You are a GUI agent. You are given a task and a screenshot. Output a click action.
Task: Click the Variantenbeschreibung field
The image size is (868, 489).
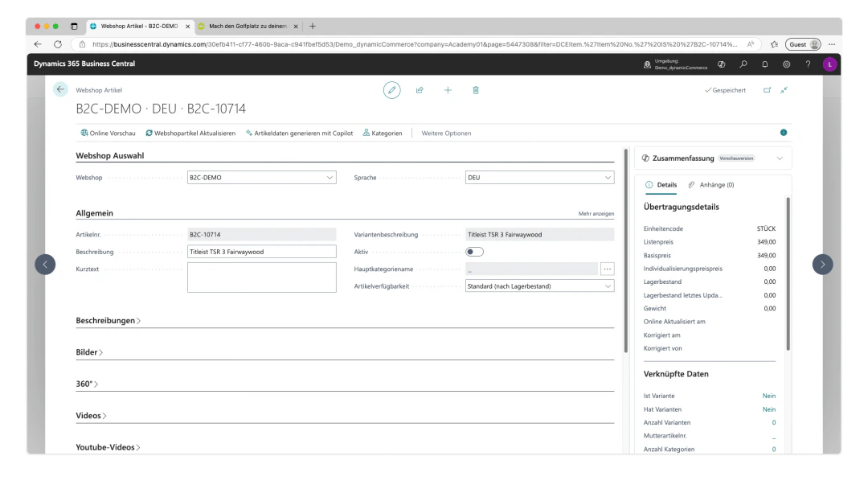tap(540, 234)
